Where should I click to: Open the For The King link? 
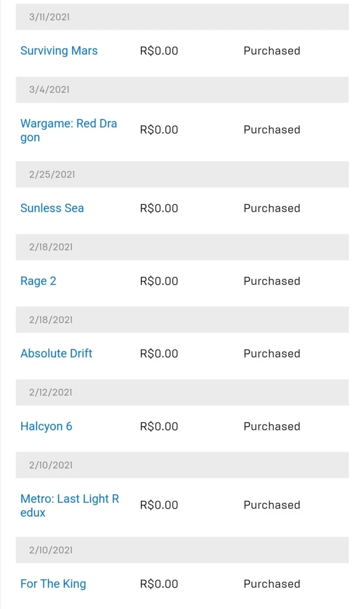click(x=53, y=584)
